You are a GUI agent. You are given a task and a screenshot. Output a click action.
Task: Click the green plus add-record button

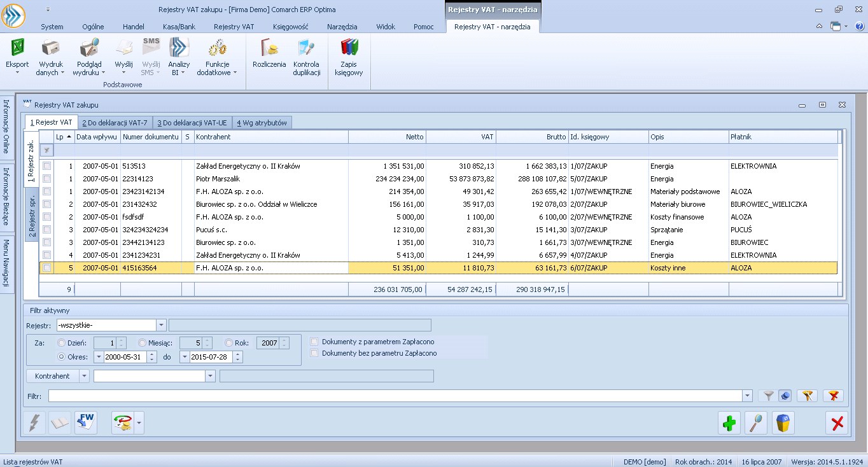[x=729, y=422]
